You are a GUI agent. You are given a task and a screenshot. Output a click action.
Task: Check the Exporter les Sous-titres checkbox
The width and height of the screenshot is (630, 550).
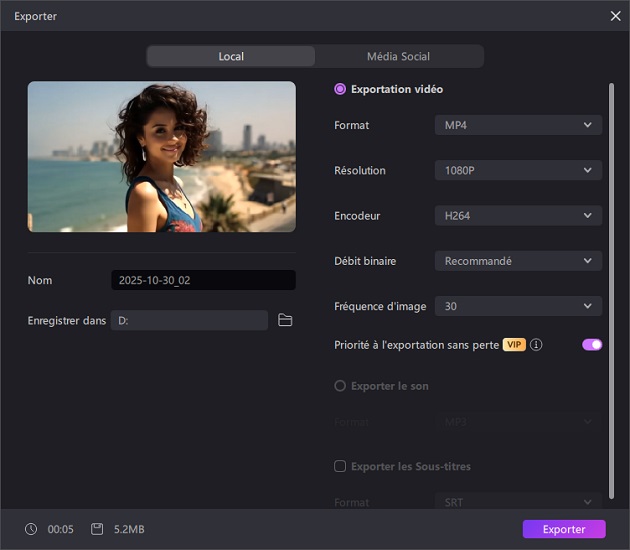[x=340, y=466]
